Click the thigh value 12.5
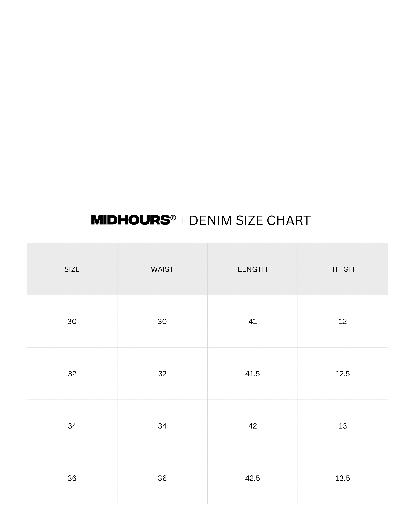 342,374
